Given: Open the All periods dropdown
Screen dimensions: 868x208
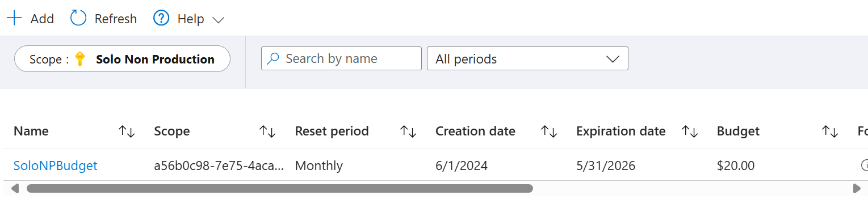Looking at the screenshot, I should tap(527, 58).
